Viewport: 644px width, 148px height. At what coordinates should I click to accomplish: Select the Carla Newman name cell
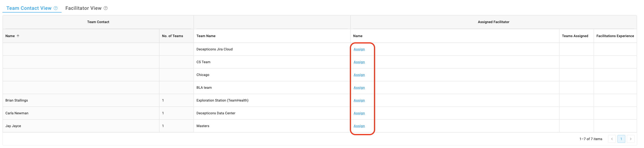coord(81,113)
